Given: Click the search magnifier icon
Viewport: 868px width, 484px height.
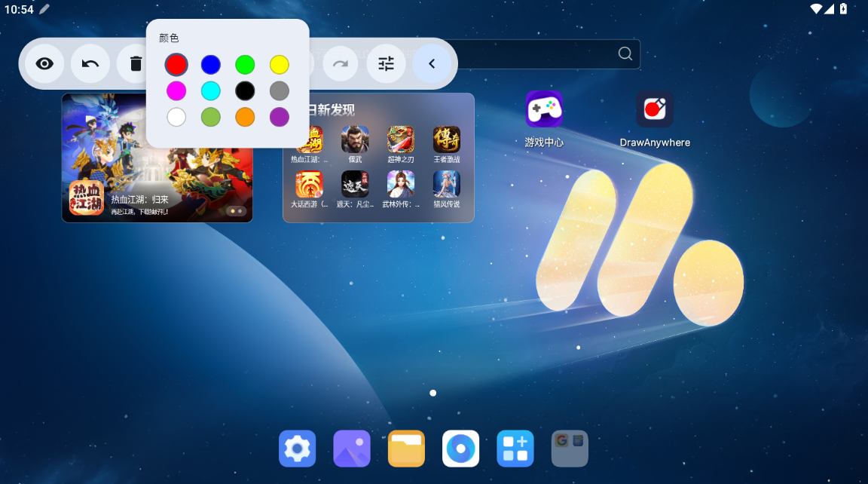Looking at the screenshot, I should 625,54.
